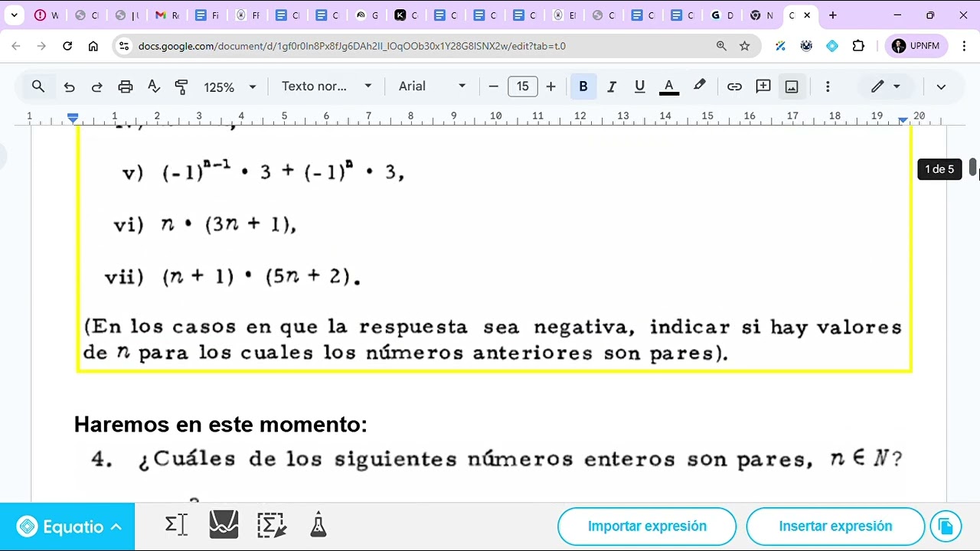Screen dimensions: 980x551
Task: Reload the current page
Action: coord(67,46)
